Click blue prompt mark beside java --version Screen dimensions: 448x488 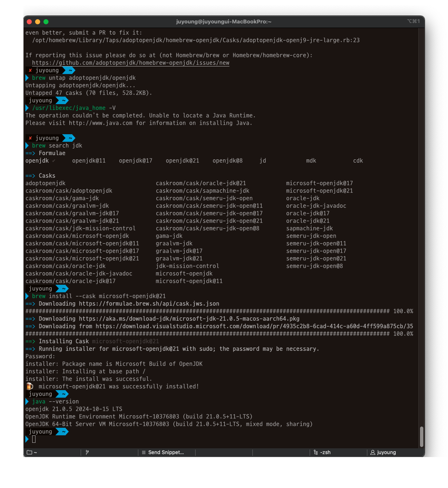point(27,402)
